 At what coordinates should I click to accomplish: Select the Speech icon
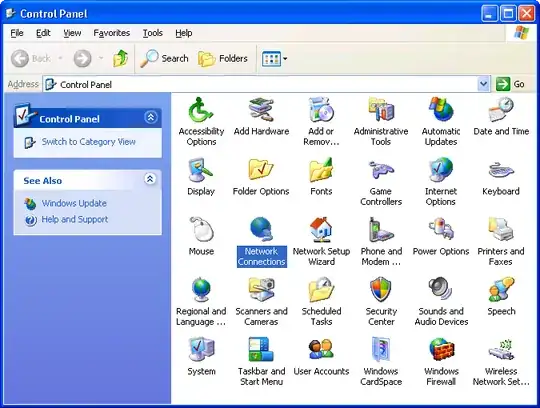tap(501, 296)
